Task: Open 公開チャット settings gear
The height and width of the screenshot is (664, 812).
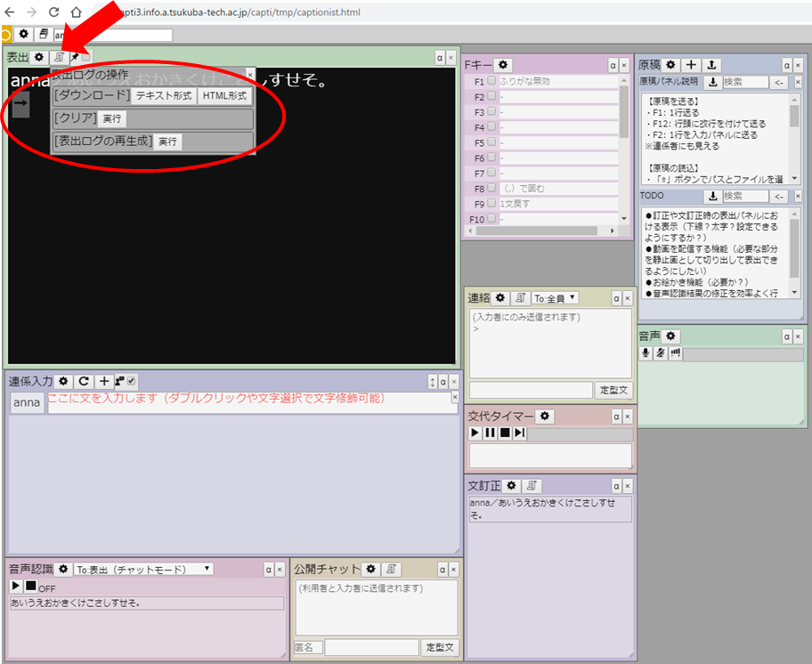Action: [370, 570]
